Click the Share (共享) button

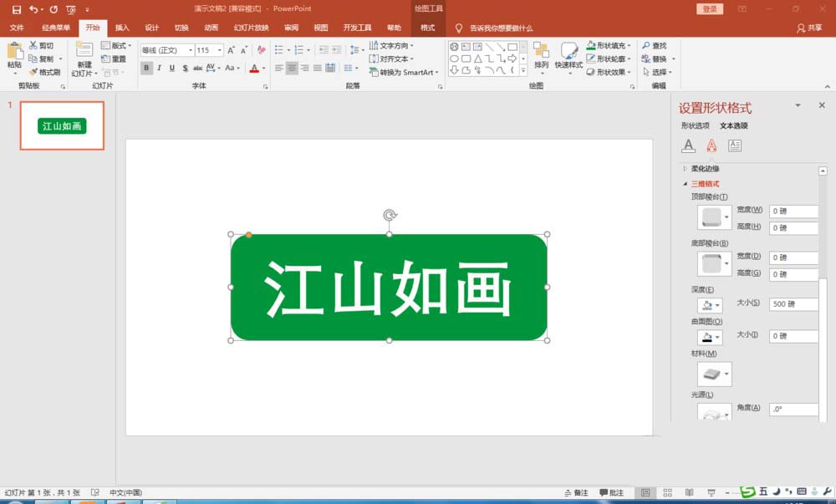tap(809, 28)
